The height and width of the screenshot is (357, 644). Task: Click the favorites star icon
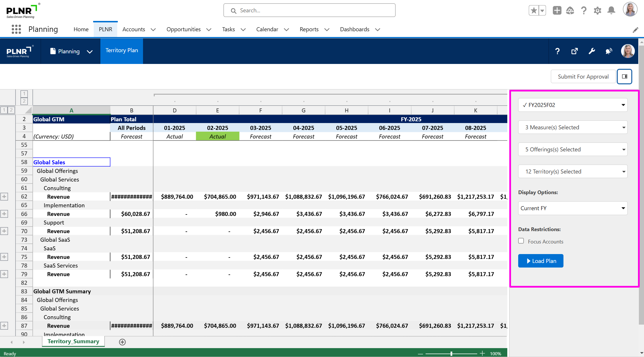click(x=534, y=11)
